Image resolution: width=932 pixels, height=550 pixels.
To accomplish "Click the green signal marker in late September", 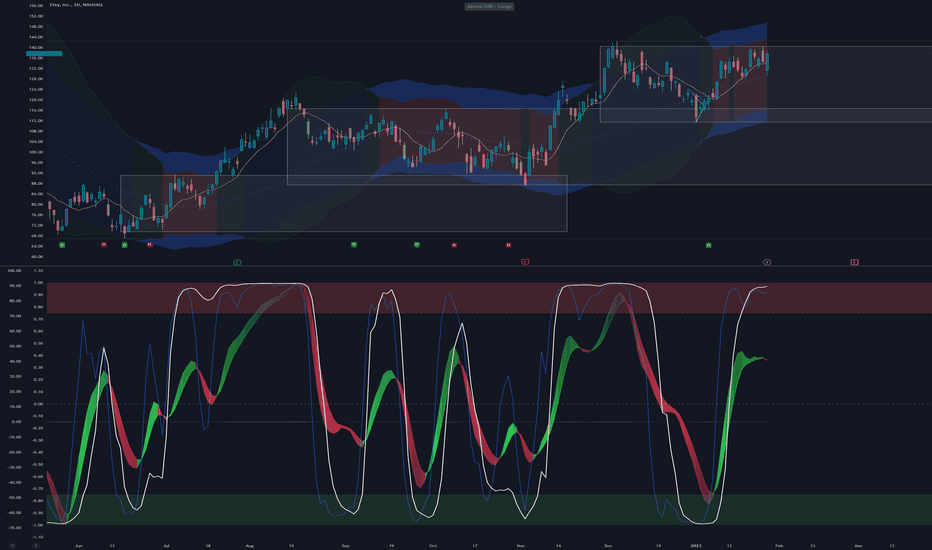I will [417, 244].
